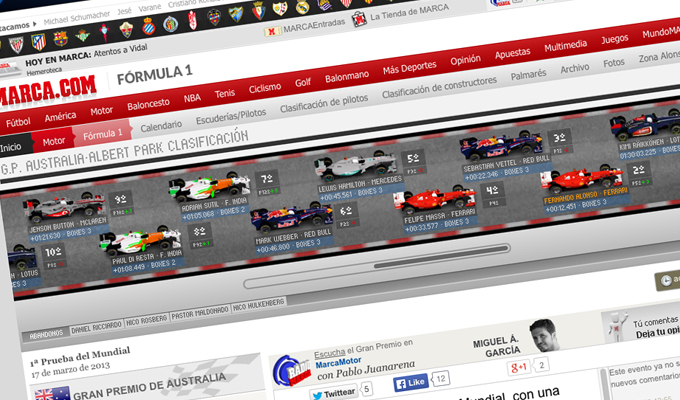Screen dimensions: 680x400
Task: Open the Getafe crest icon
Action: (170, 24)
